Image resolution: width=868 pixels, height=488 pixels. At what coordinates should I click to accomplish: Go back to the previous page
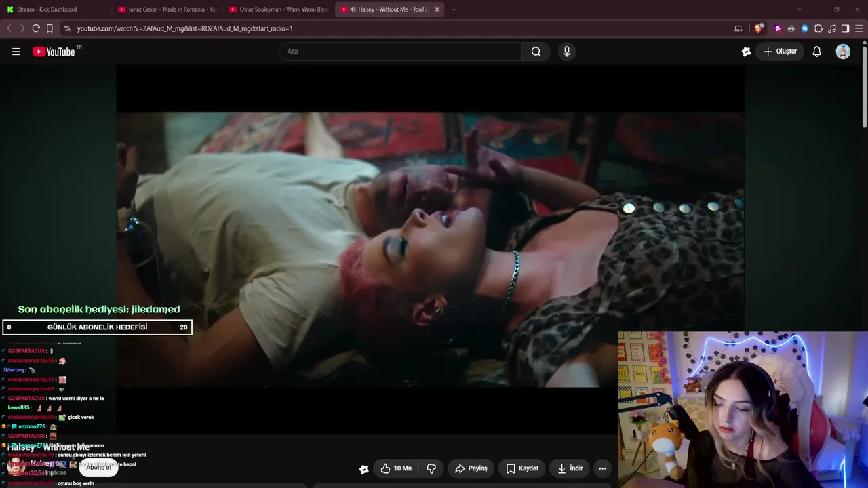[9, 28]
